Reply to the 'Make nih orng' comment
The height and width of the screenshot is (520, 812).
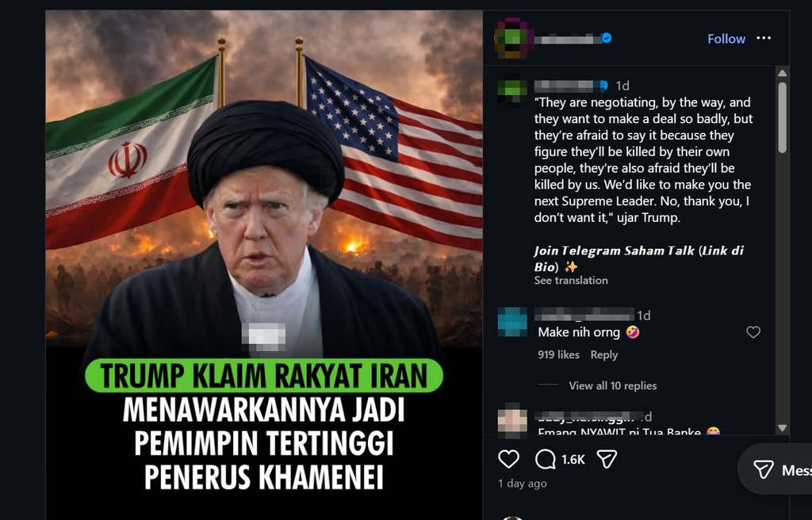pos(603,355)
